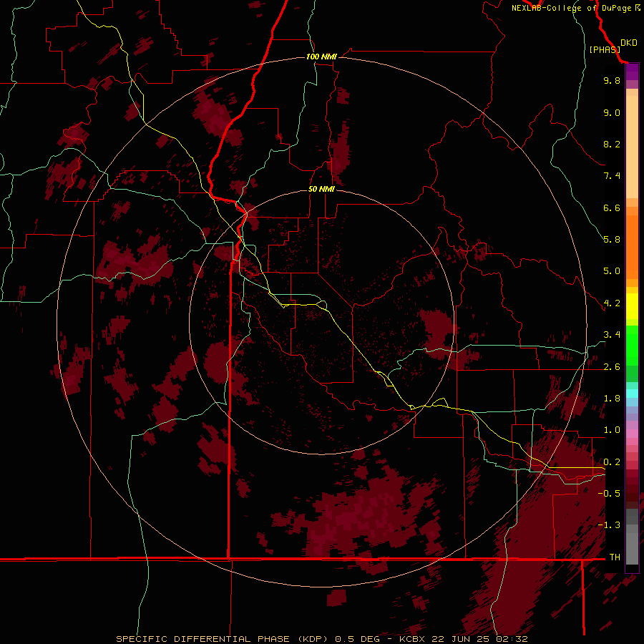Click the 1.0 value on the color scale
This screenshot has width=644, height=644.
[612, 430]
